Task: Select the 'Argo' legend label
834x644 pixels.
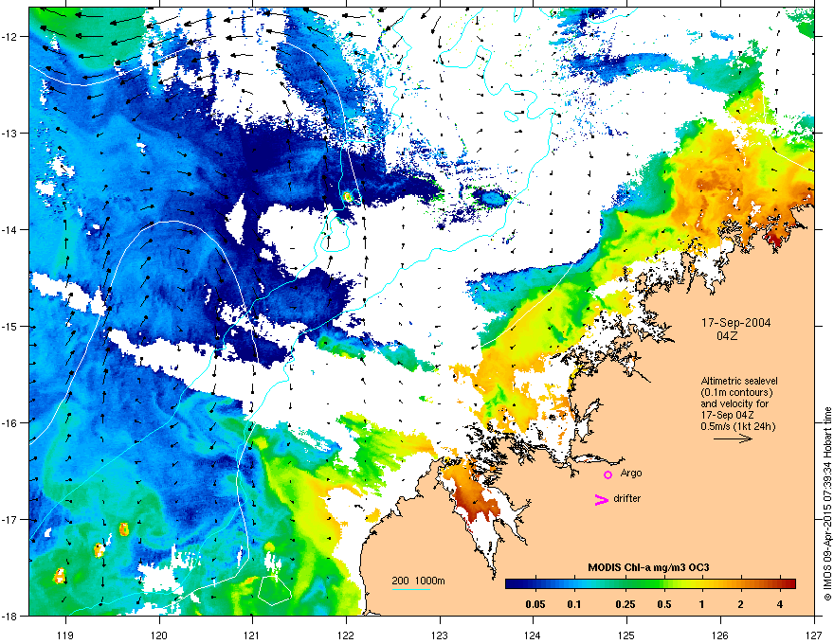Action: click(631, 473)
